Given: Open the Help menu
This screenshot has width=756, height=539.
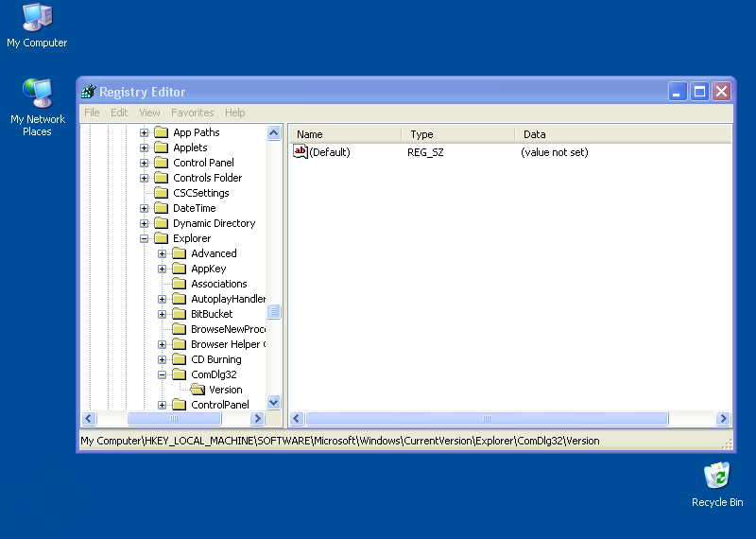Looking at the screenshot, I should [234, 113].
